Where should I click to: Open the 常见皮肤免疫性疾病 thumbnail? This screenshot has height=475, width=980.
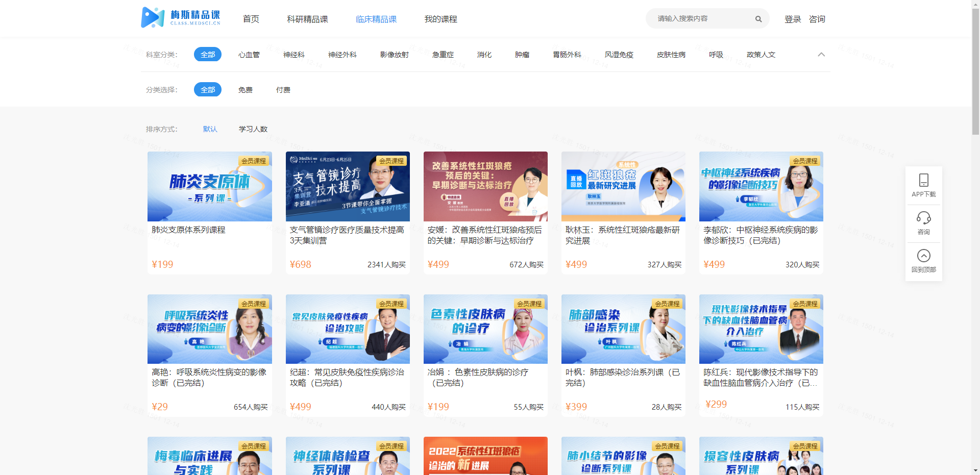348,329
